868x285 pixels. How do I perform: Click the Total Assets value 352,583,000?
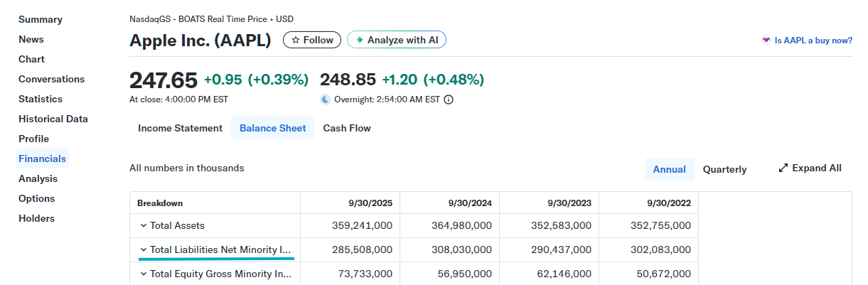561,226
